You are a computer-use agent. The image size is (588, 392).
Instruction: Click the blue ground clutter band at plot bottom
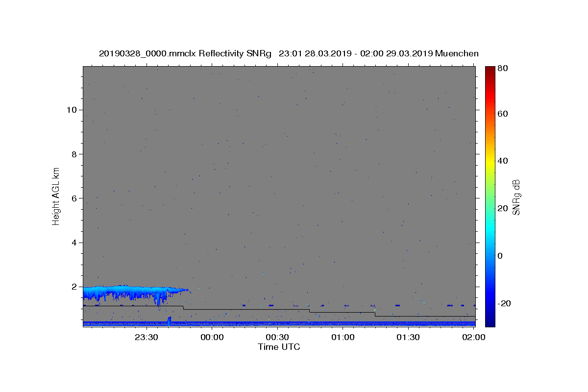click(279, 323)
